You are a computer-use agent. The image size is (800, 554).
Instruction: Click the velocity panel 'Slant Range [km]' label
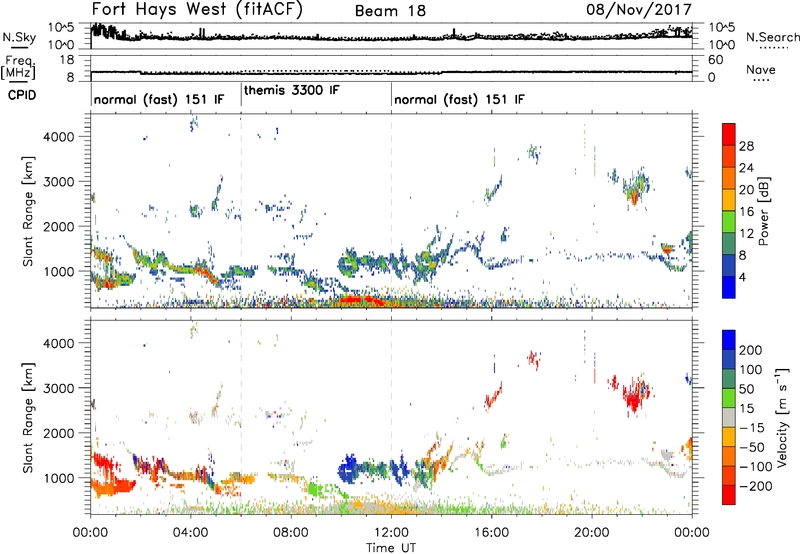[28, 417]
